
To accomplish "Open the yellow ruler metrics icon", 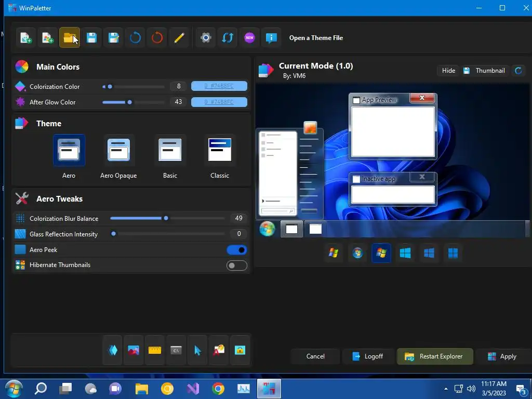I will click(155, 350).
